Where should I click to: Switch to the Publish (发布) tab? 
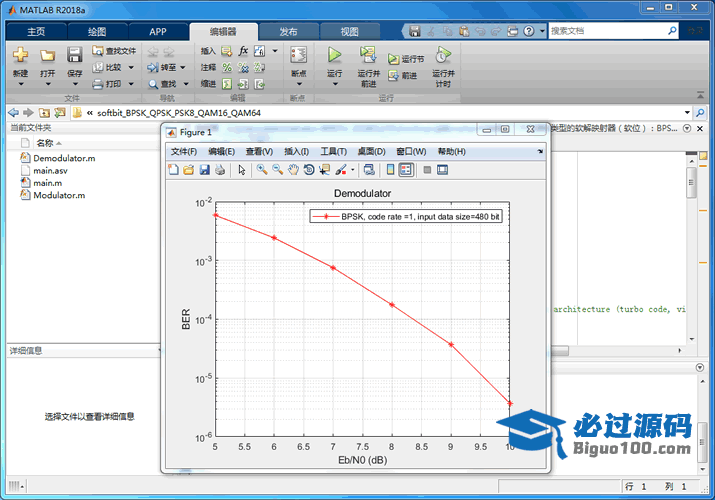288,31
